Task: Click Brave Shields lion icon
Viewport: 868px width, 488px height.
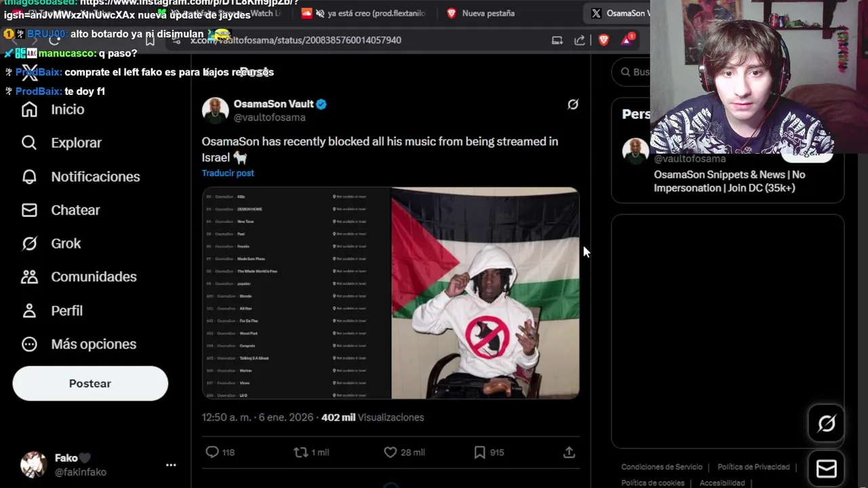Action: [x=604, y=40]
